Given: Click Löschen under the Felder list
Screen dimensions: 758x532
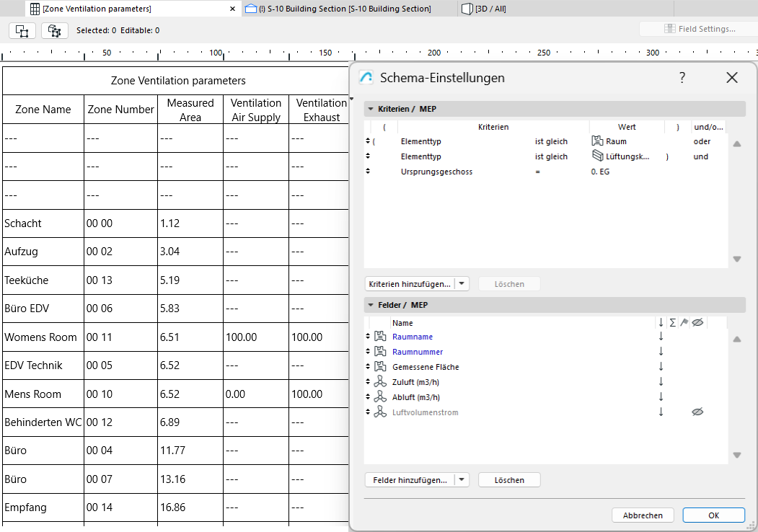Looking at the screenshot, I should click(508, 479).
